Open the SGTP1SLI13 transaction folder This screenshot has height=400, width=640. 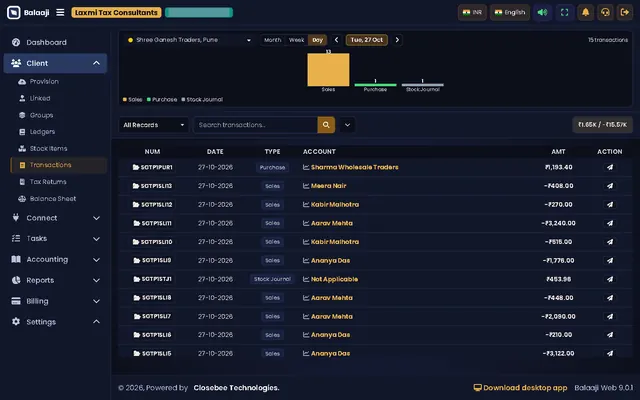152,186
